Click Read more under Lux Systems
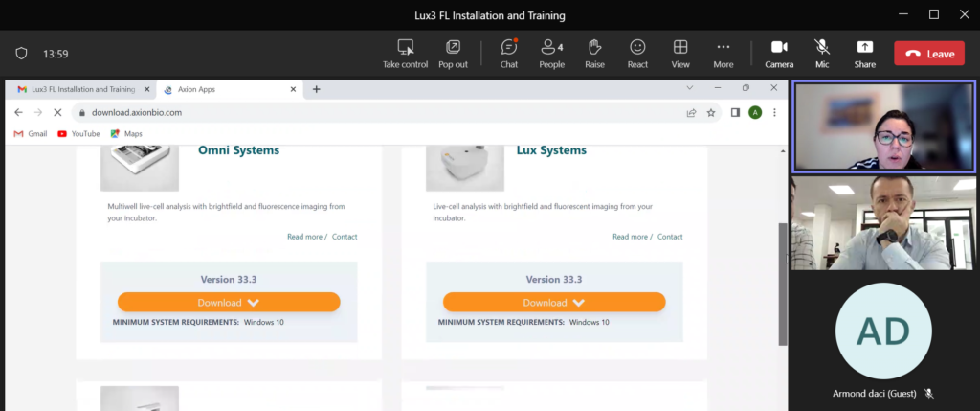The height and width of the screenshot is (411, 980). pos(630,237)
